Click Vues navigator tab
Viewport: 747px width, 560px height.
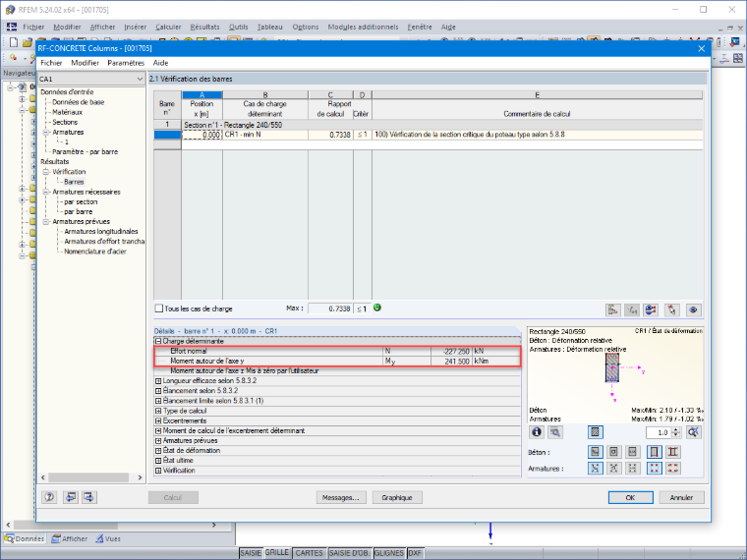coord(108,538)
